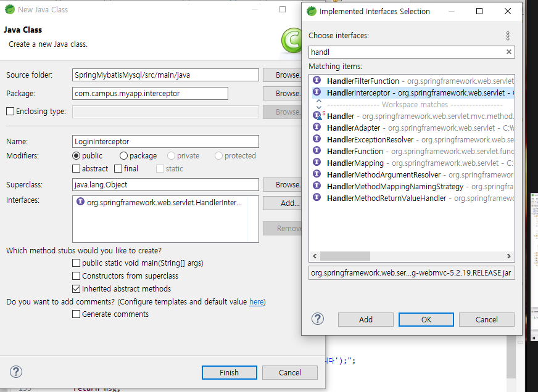This screenshot has width=538, height=392.
Task: Check Constructors from superclass option
Action: point(76,276)
